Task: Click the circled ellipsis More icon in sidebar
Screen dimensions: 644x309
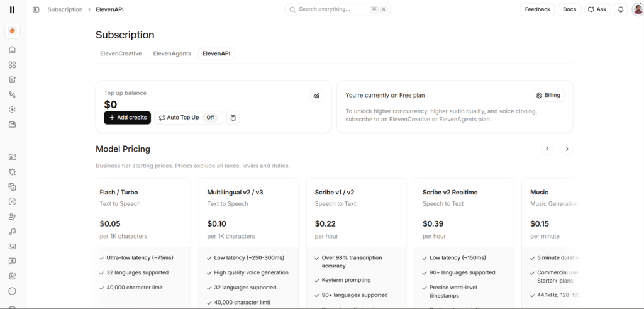Action: coord(13,291)
